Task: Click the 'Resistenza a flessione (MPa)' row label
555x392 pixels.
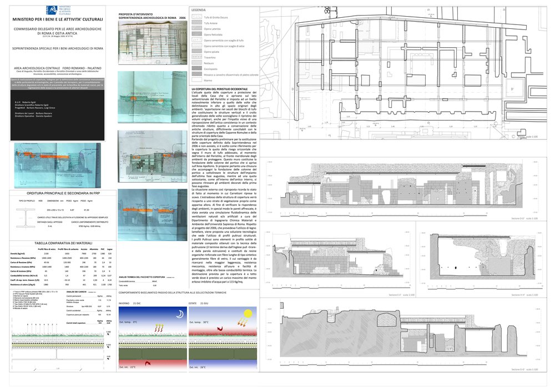Action: (x=22, y=258)
